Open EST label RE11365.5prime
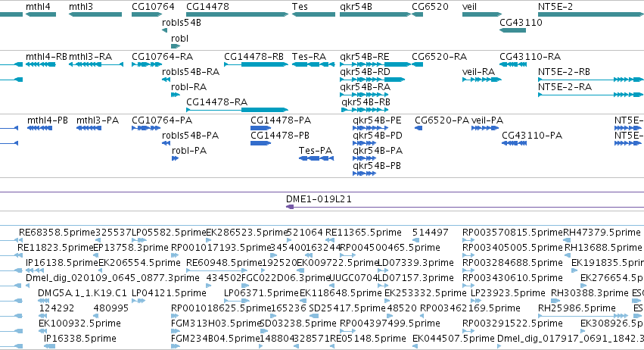 [363, 233]
